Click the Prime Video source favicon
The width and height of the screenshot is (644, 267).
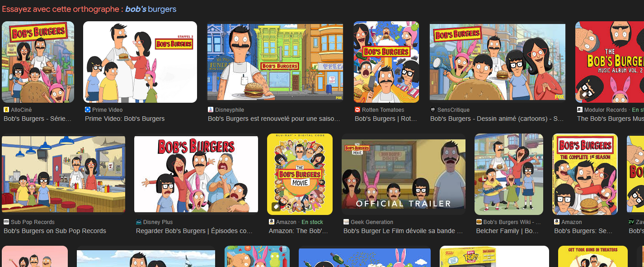(88, 110)
